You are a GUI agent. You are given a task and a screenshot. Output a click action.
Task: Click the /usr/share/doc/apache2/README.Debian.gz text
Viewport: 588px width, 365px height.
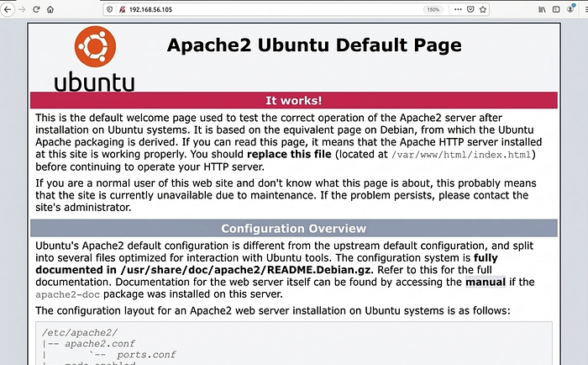pyautogui.click(x=245, y=270)
